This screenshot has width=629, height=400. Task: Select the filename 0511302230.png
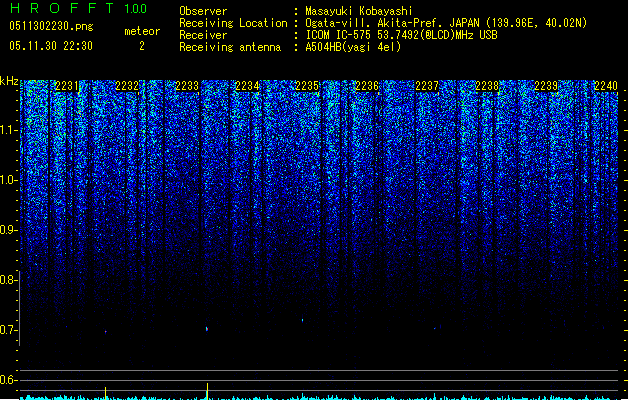click(51, 26)
